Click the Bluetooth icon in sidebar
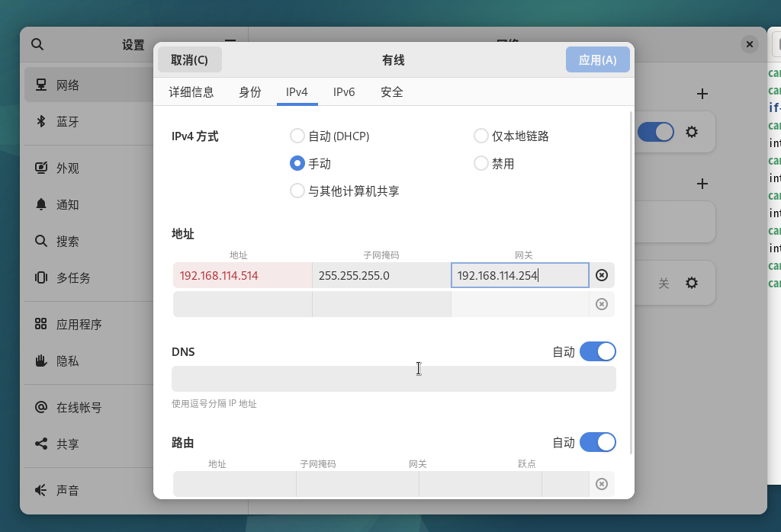The image size is (781, 532). [x=41, y=121]
